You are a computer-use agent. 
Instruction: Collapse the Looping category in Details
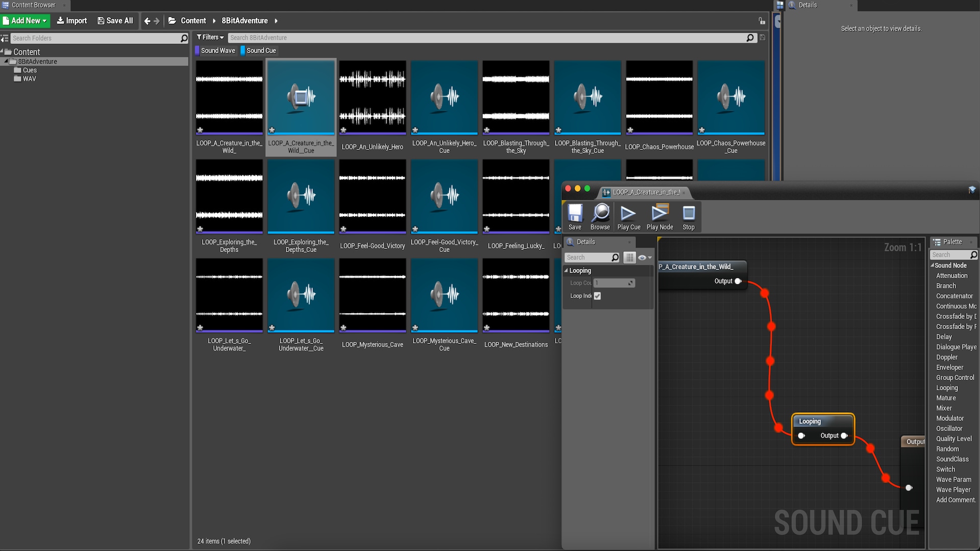coord(566,270)
